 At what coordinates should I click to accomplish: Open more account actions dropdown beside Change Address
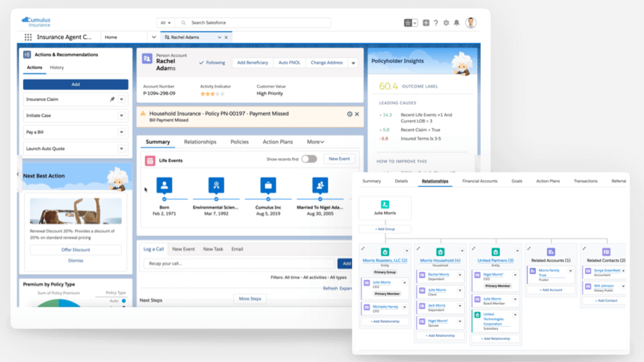[353, 63]
